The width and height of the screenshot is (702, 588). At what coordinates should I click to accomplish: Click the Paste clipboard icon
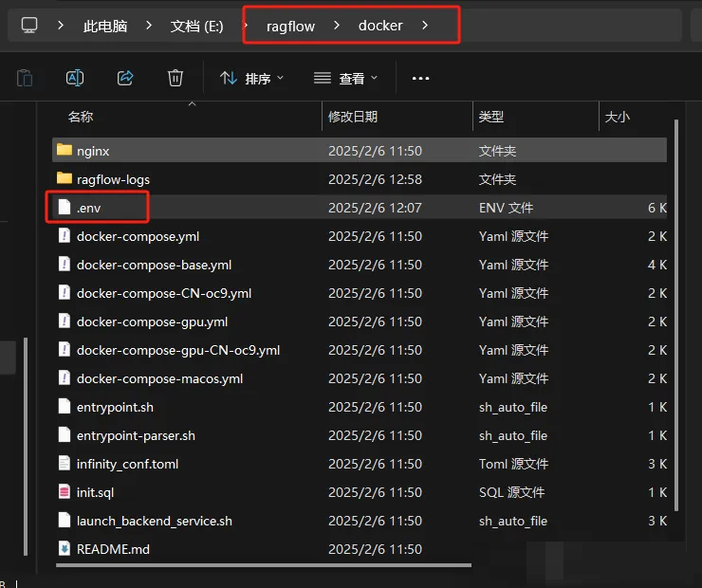point(25,79)
